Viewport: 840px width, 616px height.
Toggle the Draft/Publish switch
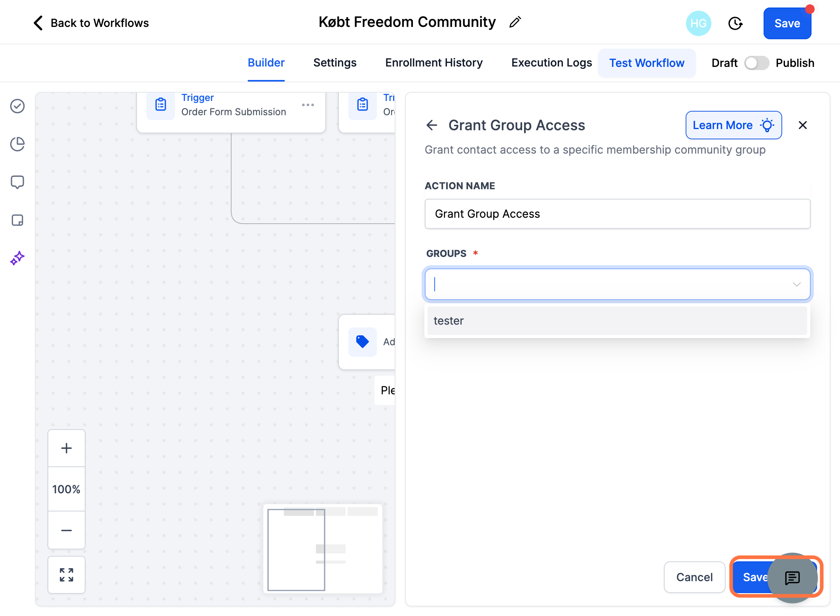[756, 63]
